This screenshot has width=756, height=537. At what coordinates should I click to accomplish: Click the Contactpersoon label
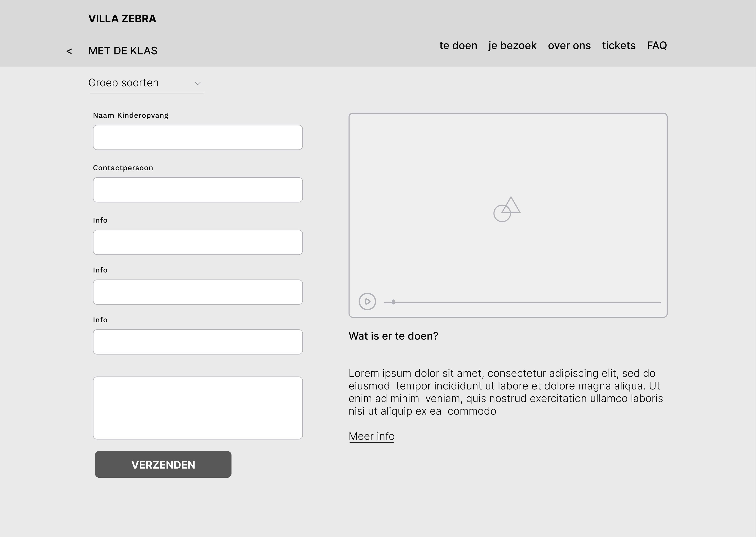pos(123,168)
